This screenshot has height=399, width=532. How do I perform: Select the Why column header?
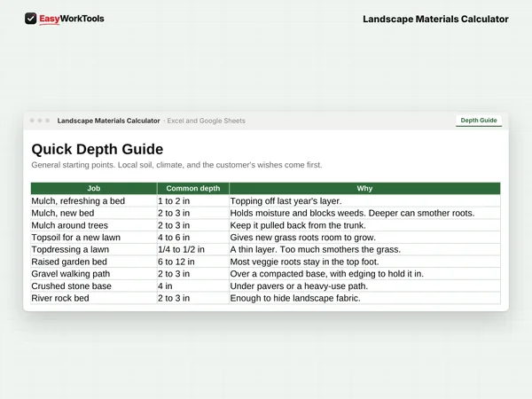364,188
